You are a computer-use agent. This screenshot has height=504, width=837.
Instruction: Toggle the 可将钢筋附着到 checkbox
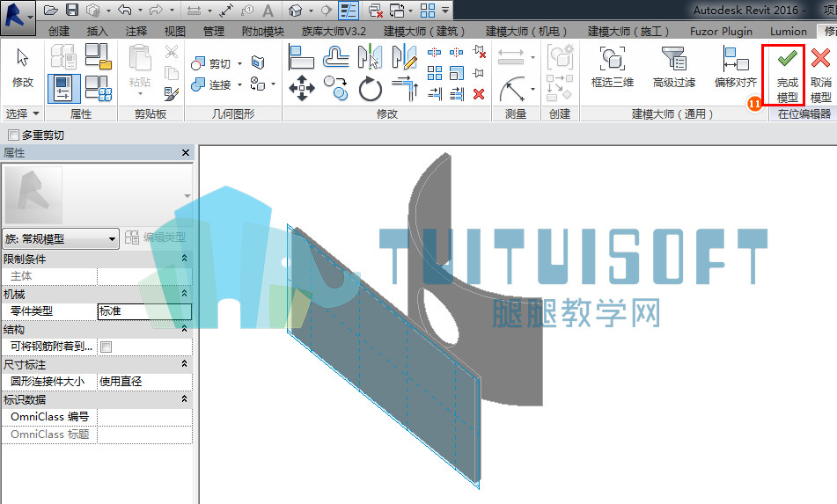click(x=106, y=347)
